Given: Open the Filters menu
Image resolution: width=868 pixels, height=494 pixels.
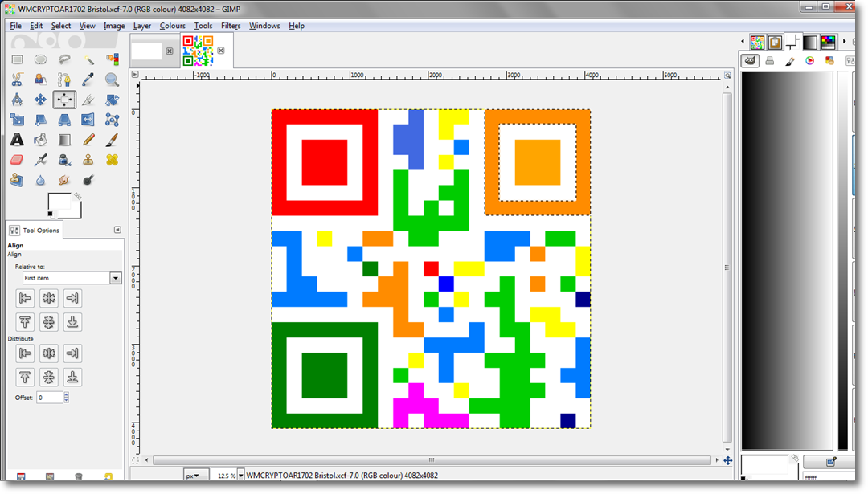Looking at the screenshot, I should click(231, 26).
